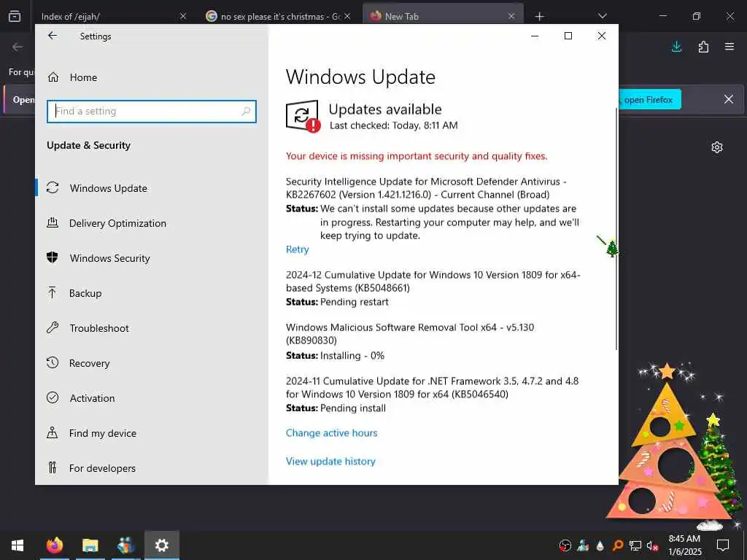Image resolution: width=747 pixels, height=560 pixels.
Task: Open the Firefox Downloads panel
Action: (x=676, y=47)
